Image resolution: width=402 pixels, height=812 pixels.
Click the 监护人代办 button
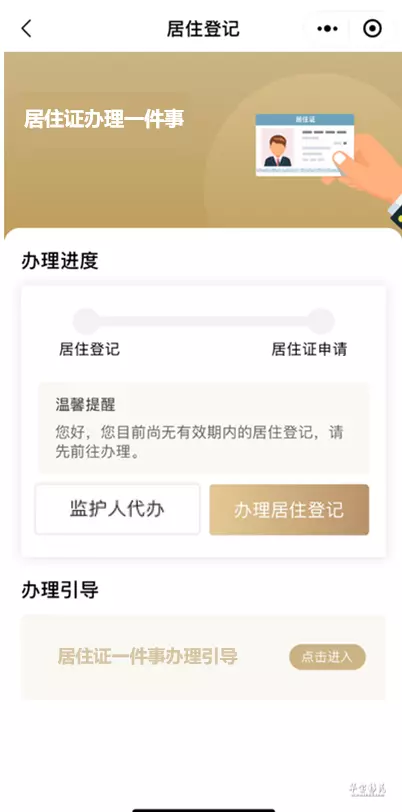click(117, 509)
